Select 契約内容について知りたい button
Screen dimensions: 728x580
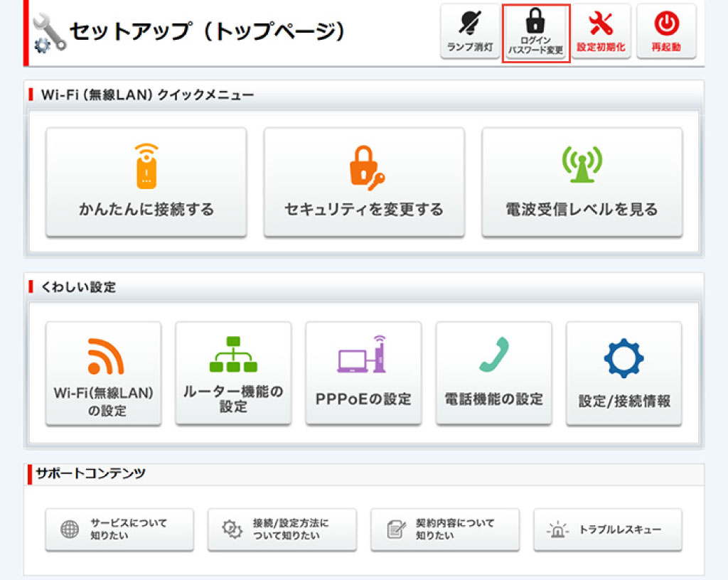point(444,530)
